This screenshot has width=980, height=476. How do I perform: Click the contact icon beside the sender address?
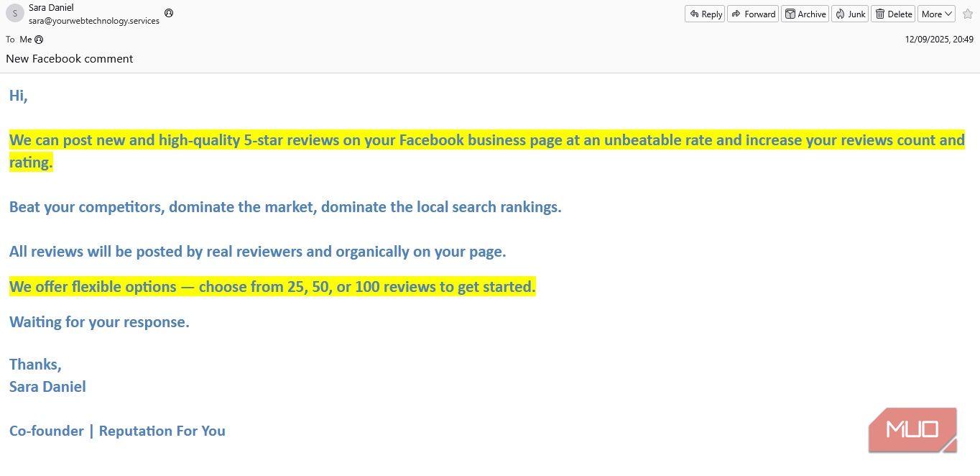169,13
